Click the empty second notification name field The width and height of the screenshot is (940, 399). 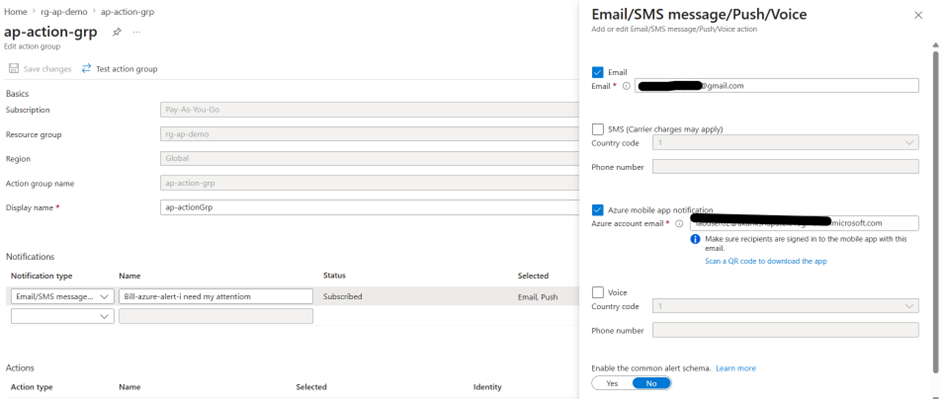tap(216, 316)
